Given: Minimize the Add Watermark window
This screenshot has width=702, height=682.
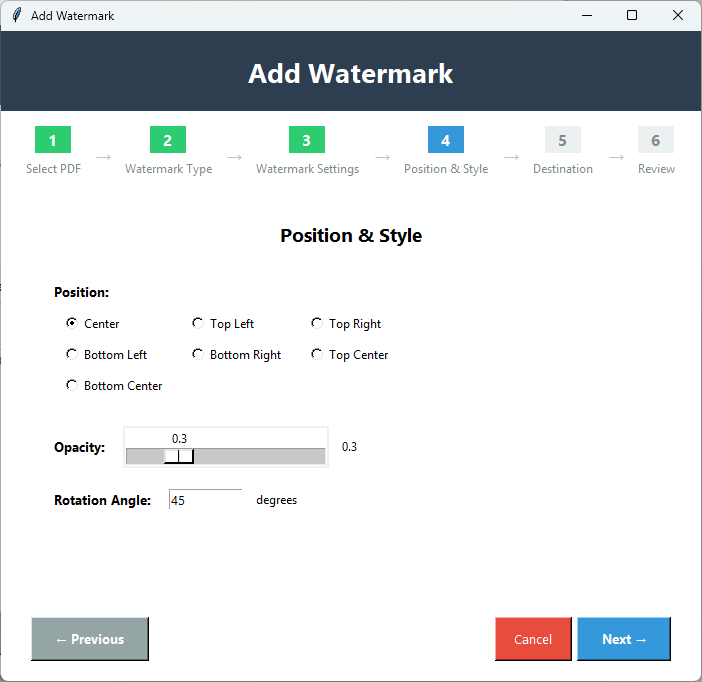Looking at the screenshot, I should (x=587, y=15).
